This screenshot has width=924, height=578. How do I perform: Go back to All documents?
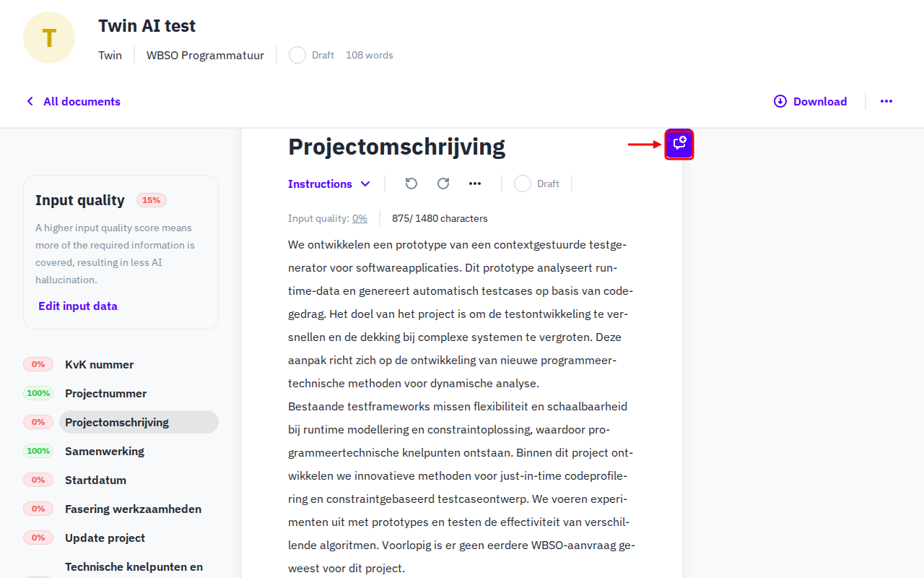click(82, 101)
